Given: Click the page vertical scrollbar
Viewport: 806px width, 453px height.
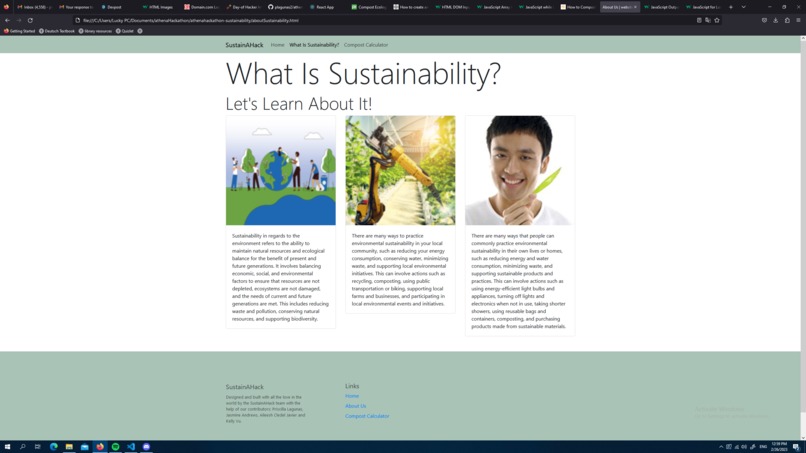Looking at the screenshot, I should [803, 226].
